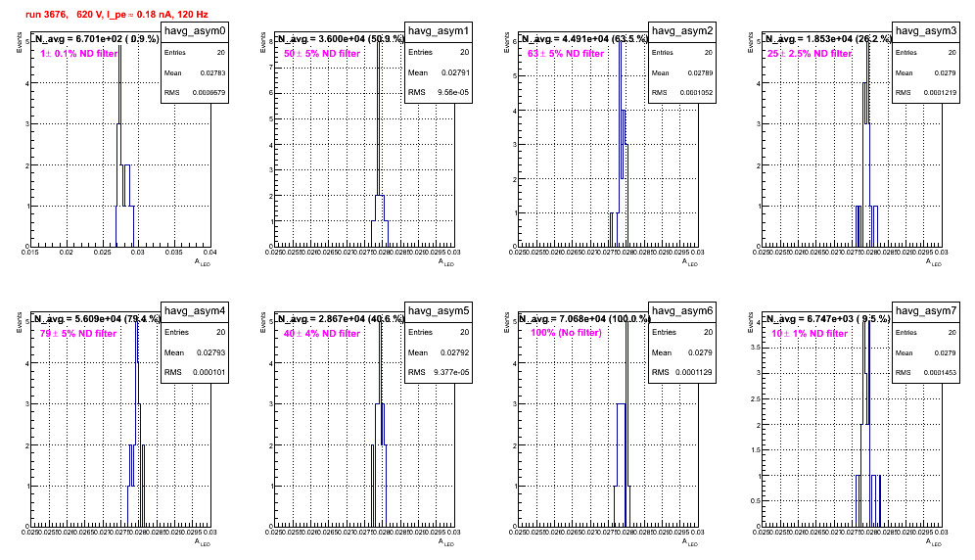The image size is (975, 560).
Task: Select the havg_asym0 stats box title
Action: (195, 30)
